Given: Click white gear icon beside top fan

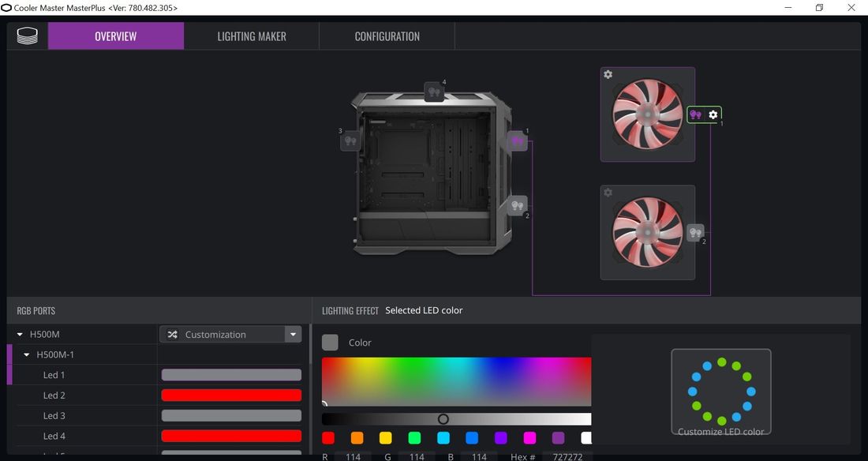Looking at the screenshot, I should click(713, 114).
